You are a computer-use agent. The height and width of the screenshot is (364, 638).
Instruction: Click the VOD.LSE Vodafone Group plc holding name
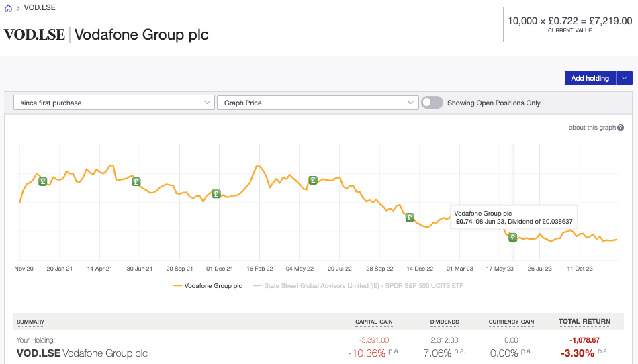click(x=82, y=353)
